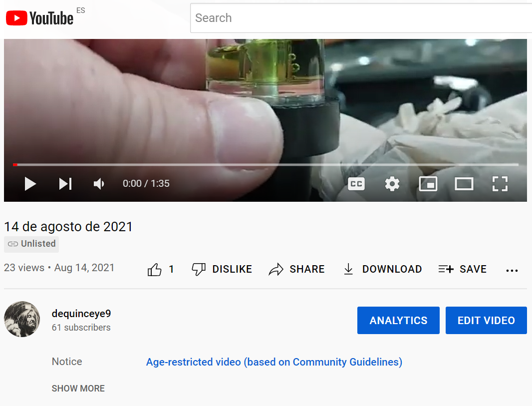
Task: Save the video to a playlist
Action: coord(462,269)
